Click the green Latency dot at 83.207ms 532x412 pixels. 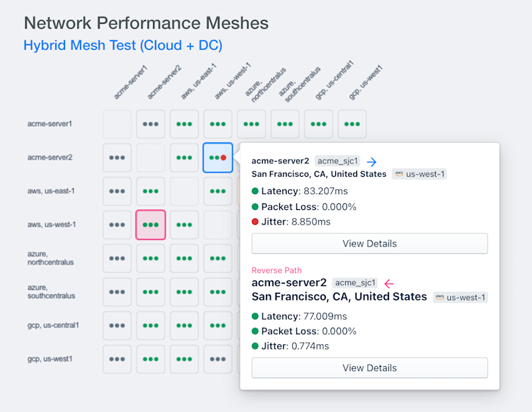255,191
